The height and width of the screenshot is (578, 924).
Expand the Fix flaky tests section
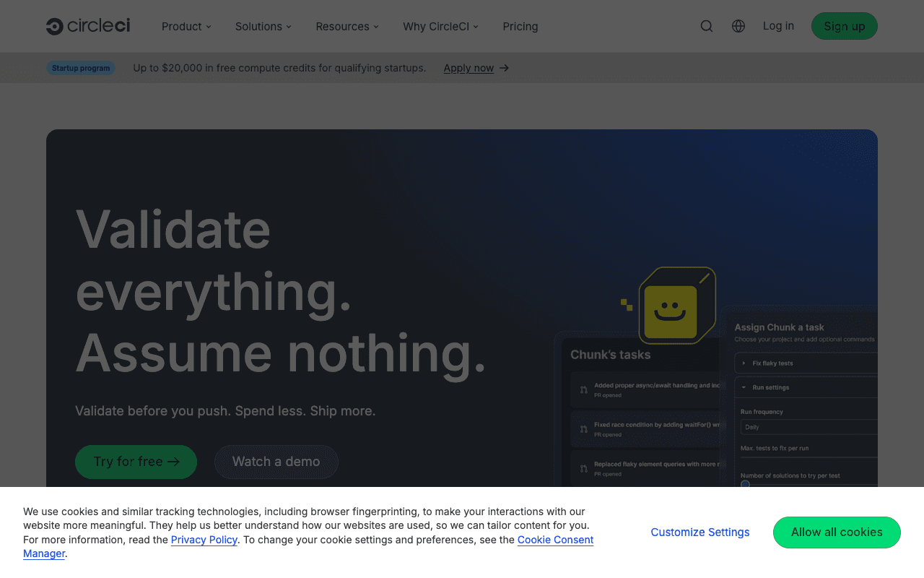click(806, 363)
